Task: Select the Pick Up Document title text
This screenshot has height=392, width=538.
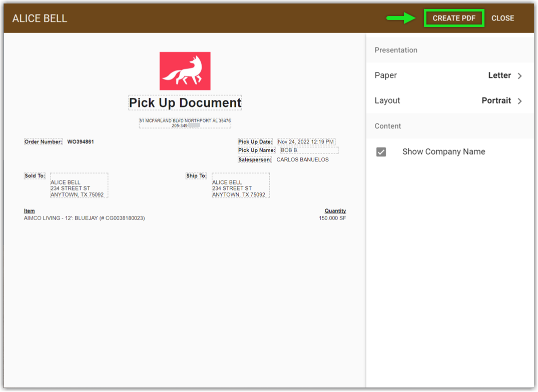Action: tap(185, 102)
